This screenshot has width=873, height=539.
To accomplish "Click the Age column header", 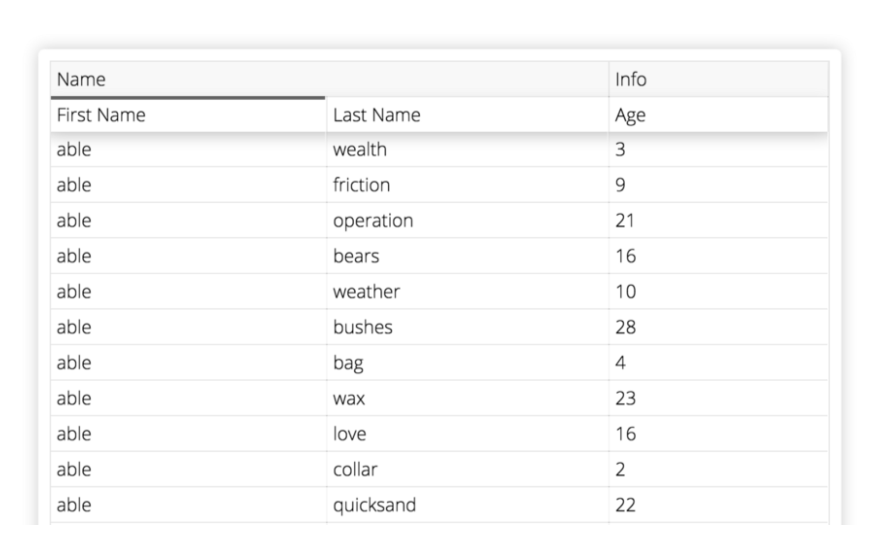I will [718, 115].
